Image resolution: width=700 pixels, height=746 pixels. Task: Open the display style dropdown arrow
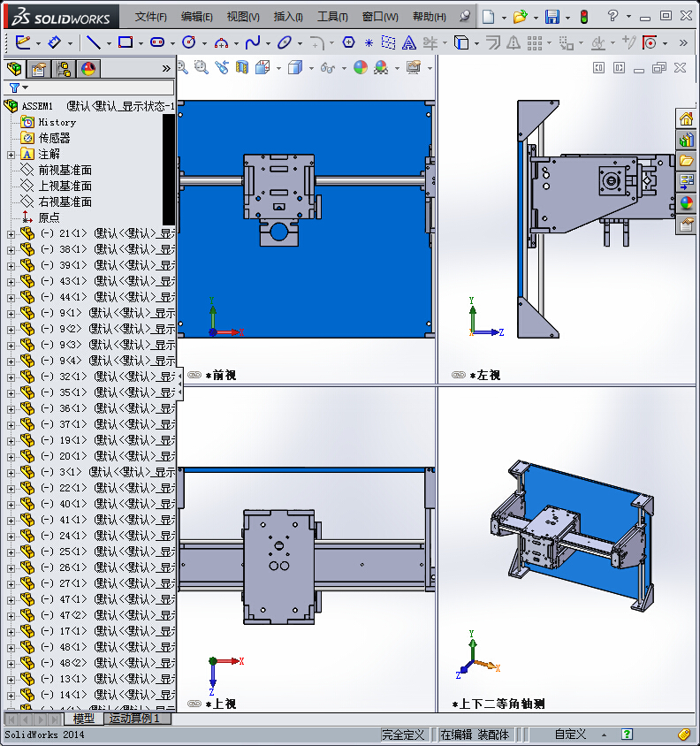coord(311,69)
